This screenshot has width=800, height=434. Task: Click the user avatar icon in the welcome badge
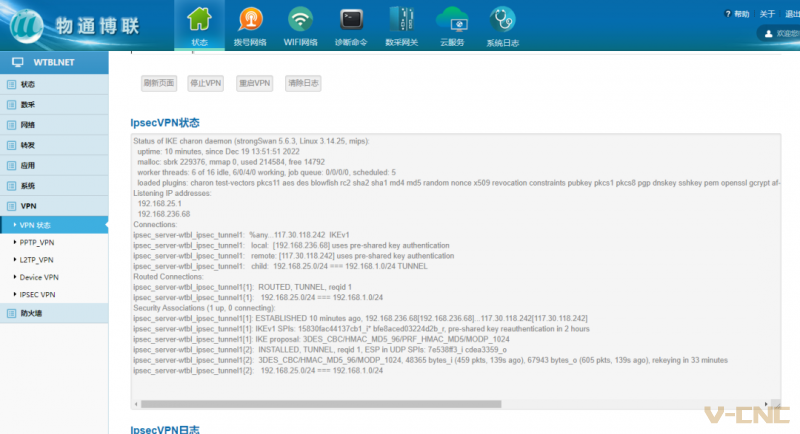pos(768,34)
